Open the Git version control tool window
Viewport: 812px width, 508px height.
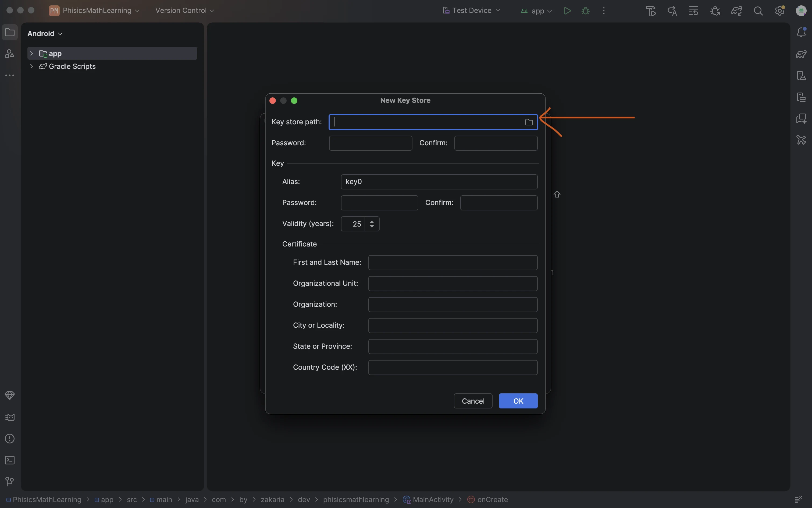tap(10, 481)
